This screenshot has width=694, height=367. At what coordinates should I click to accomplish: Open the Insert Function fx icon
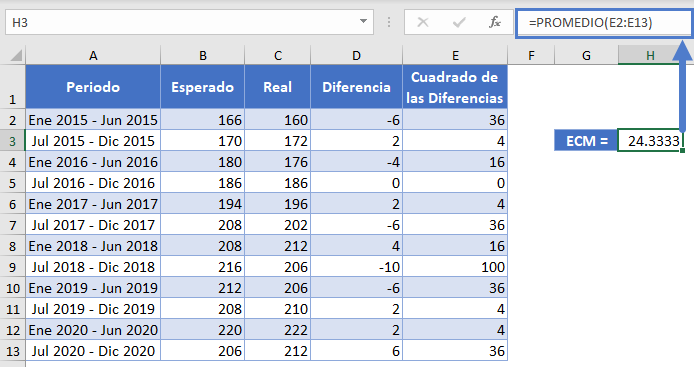pyautogui.click(x=494, y=22)
